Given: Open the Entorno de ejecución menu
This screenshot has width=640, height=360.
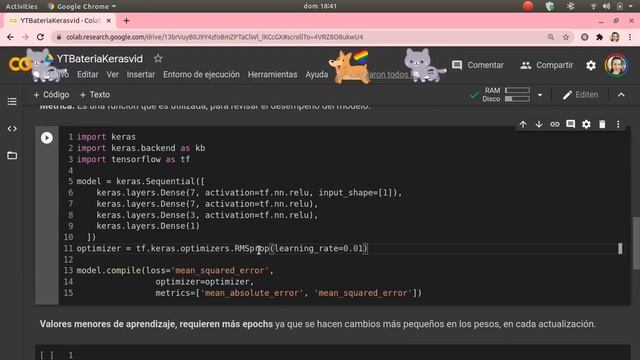Looking at the screenshot, I should 201,74.
